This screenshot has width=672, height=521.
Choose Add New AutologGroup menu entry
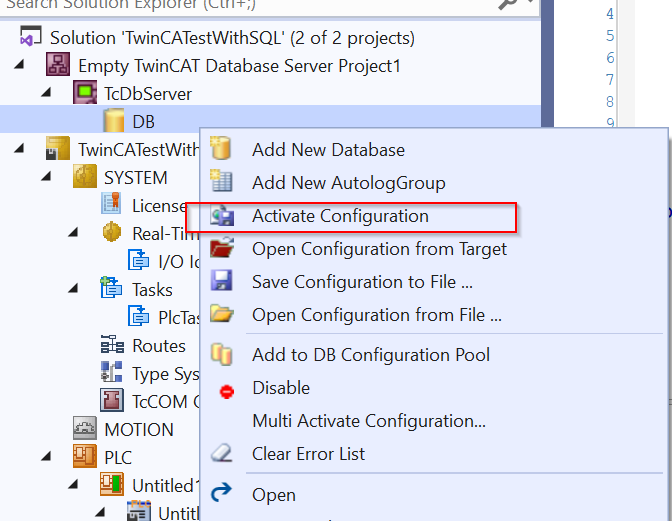(434, 183)
